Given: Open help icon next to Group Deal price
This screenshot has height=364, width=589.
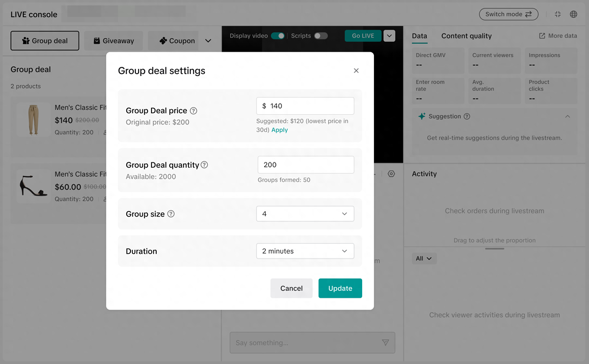Looking at the screenshot, I should (x=193, y=111).
